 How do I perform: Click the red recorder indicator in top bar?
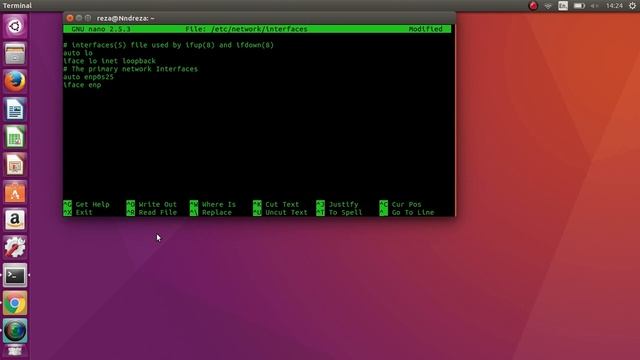pos(533,6)
